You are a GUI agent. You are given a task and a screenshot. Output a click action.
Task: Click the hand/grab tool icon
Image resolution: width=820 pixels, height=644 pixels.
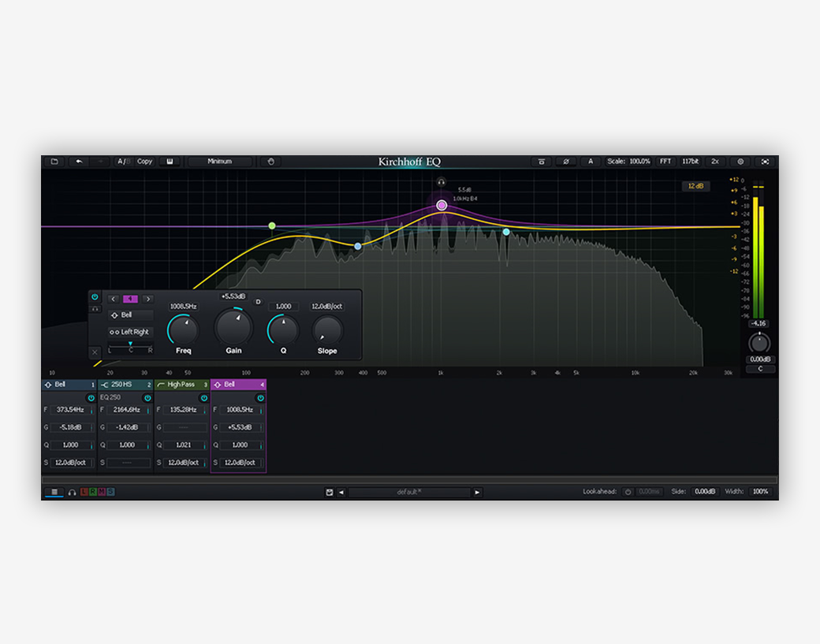click(x=271, y=162)
